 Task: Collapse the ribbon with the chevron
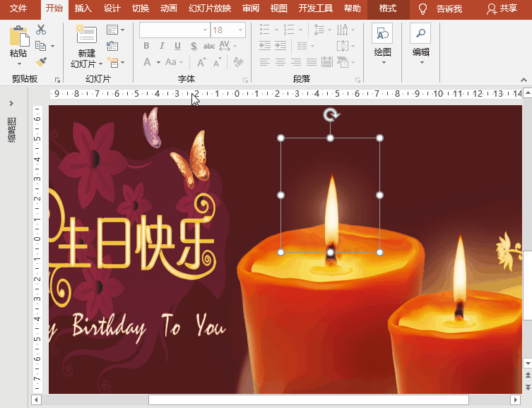click(524, 80)
